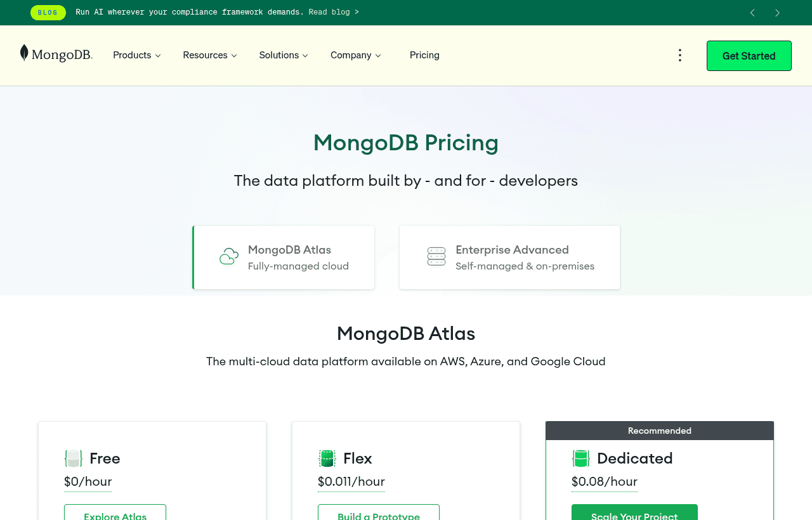Click 'Fully-managed cloud' subtitle
The height and width of the screenshot is (520, 812).
click(298, 266)
